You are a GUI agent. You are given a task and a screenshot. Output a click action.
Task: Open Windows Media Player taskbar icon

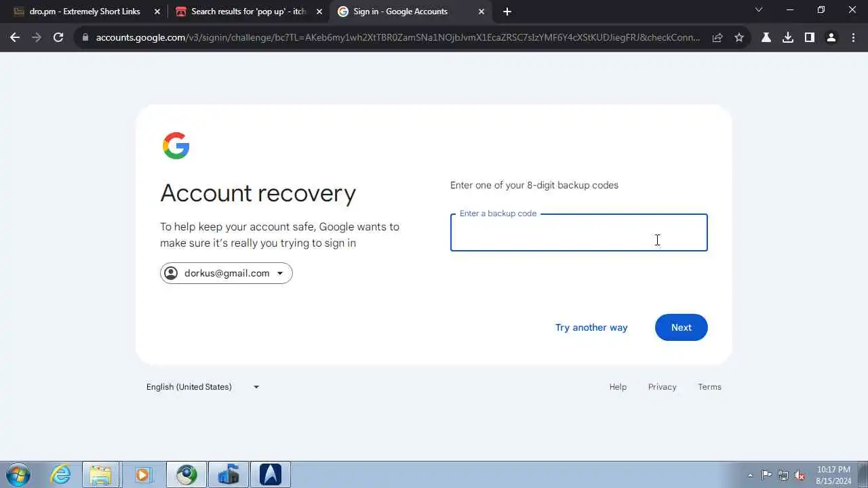click(143, 474)
